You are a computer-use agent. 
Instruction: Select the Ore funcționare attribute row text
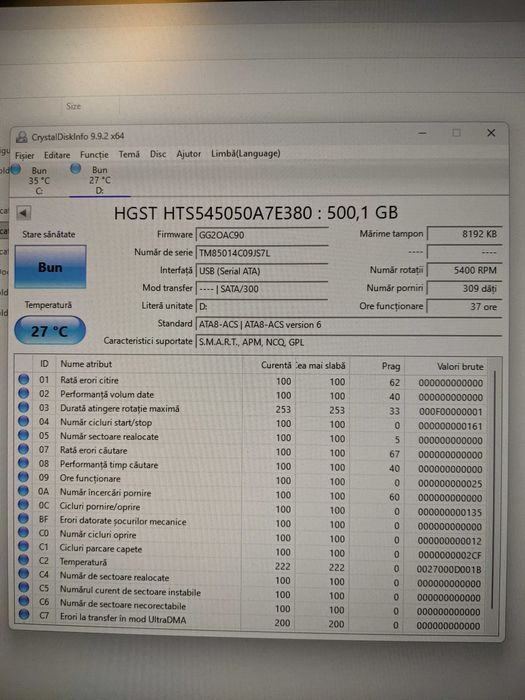pyautogui.click(x=90, y=478)
